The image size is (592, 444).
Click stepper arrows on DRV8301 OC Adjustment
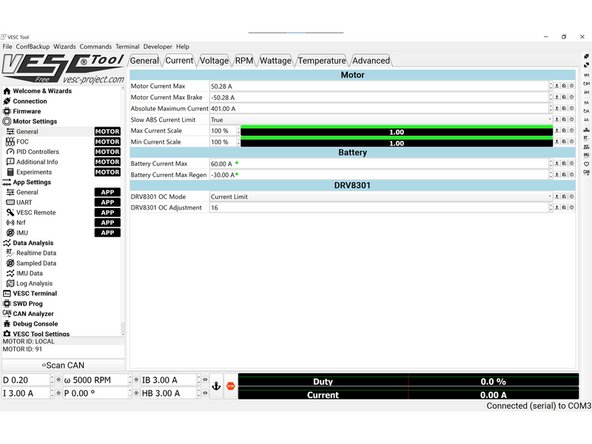coord(550,207)
